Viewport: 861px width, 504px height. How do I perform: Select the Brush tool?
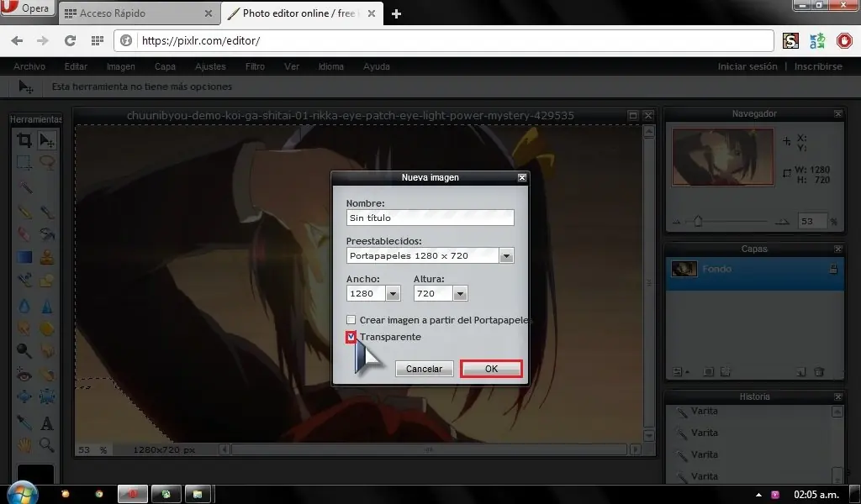coord(47,211)
